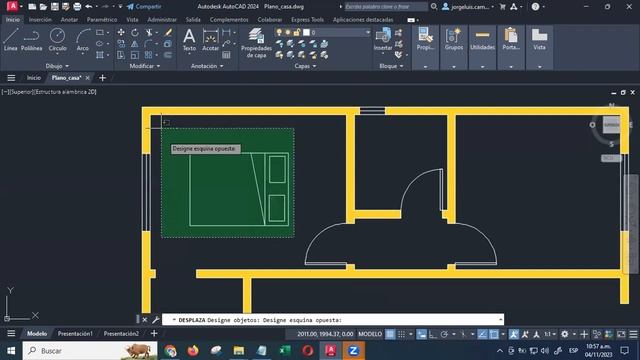Expand the Dibujo panel

pyautogui.click(x=57, y=66)
